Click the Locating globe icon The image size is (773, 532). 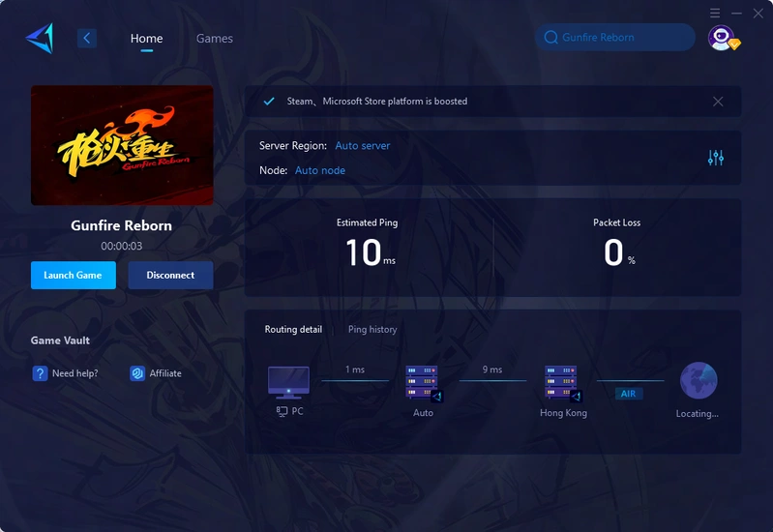click(x=699, y=380)
